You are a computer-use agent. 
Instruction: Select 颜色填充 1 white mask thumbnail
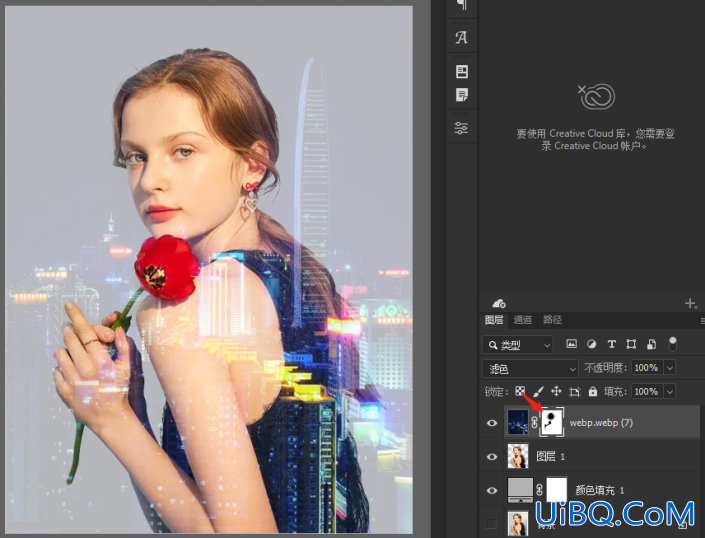557,489
